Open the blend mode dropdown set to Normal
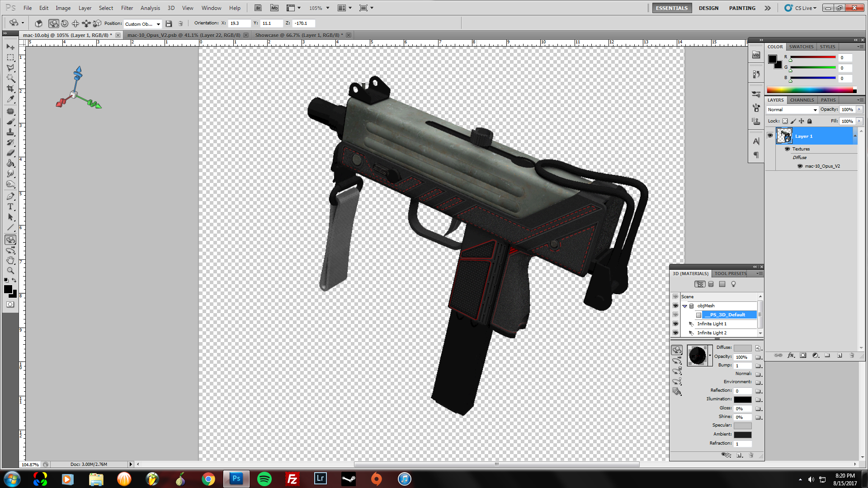 (x=793, y=110)
